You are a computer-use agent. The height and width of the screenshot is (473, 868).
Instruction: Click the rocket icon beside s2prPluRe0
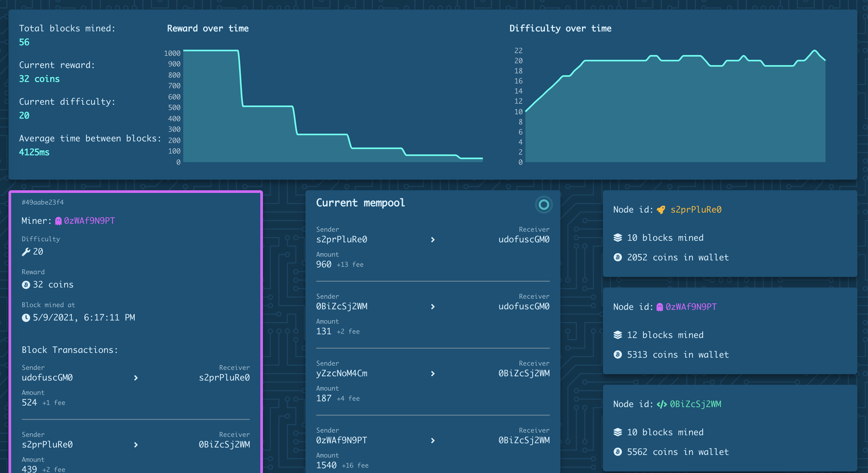[x=661, y=210]
